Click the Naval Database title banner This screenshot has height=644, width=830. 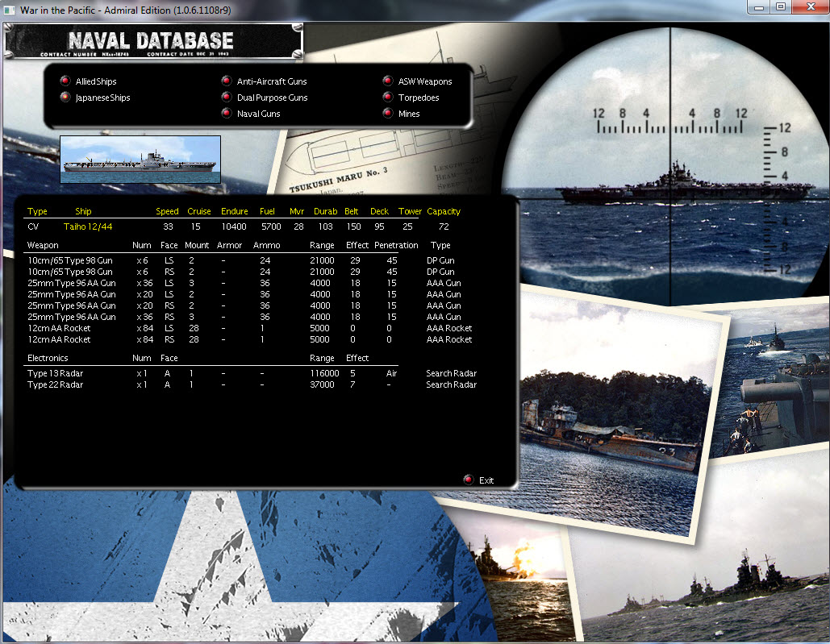coord(153,41)
